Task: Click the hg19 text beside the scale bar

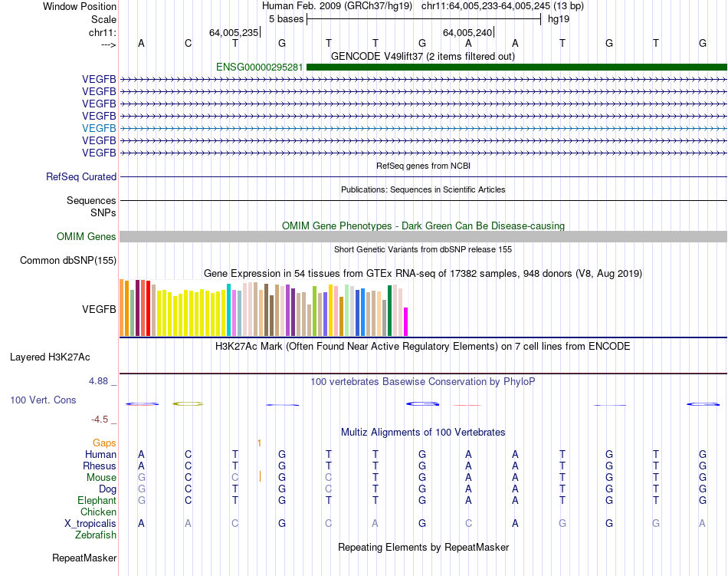Action: pyautogui.click(x=559, y=19)
